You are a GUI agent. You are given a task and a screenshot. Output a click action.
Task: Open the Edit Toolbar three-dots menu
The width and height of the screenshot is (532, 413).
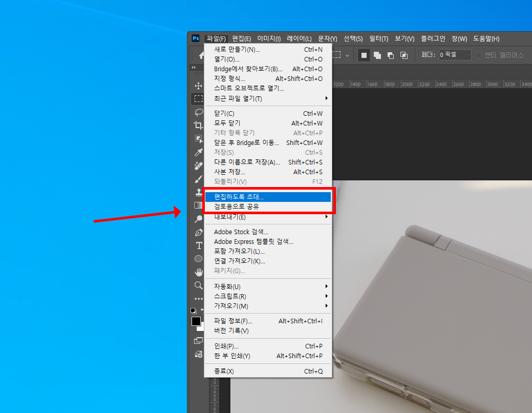(x=199, y=299)
